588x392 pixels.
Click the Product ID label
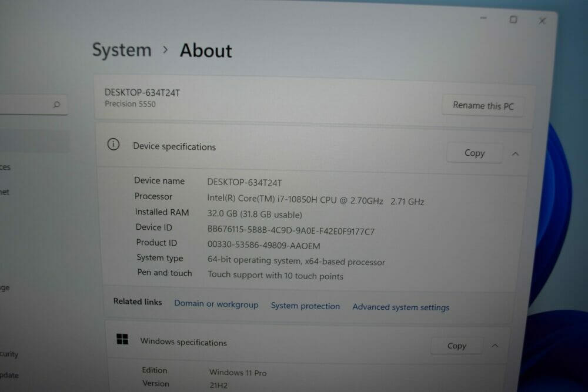(156, 243)
